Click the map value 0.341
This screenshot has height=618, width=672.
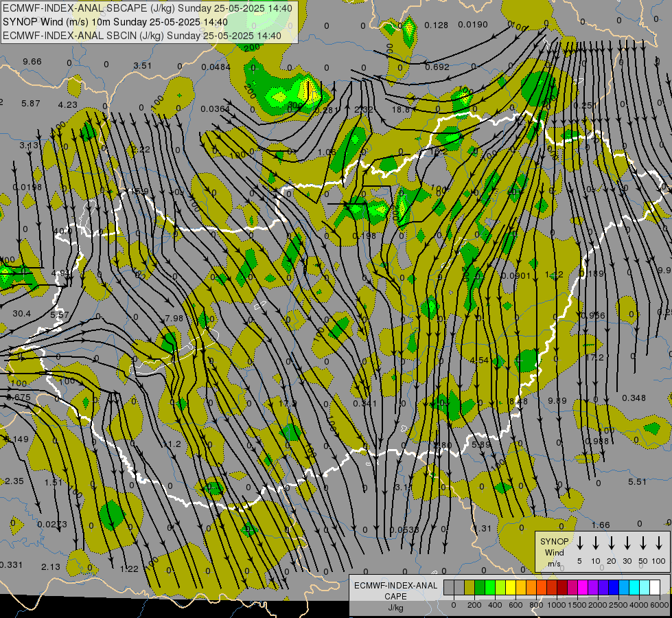pos(364,404)
